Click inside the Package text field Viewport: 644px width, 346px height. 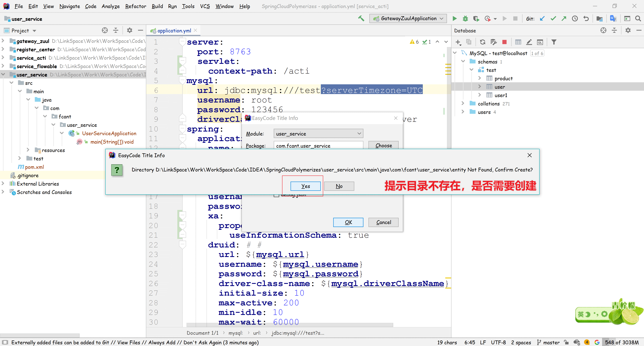click(318, 146)
